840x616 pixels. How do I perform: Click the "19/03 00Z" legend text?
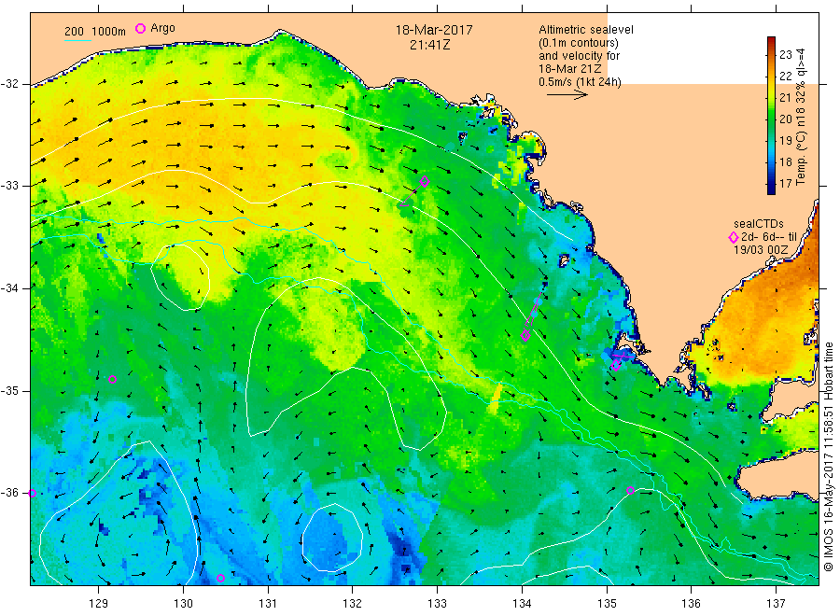pyautogui.click(x=761, y=249)
